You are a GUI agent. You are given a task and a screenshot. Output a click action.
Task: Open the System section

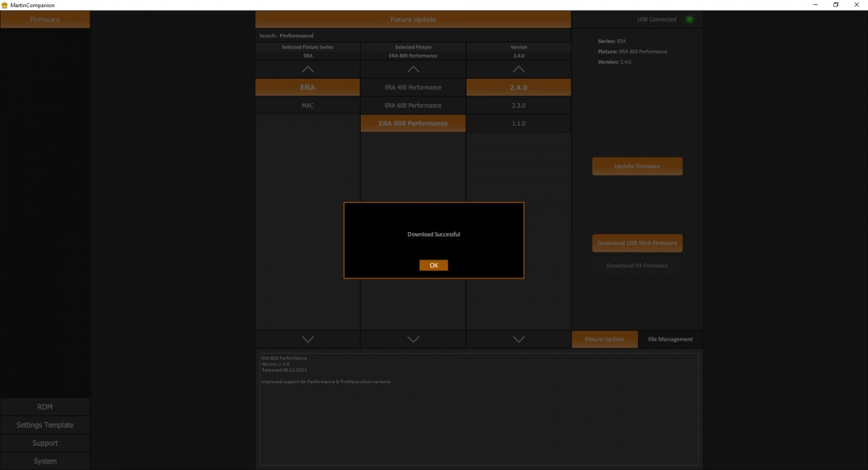point(45,461)
